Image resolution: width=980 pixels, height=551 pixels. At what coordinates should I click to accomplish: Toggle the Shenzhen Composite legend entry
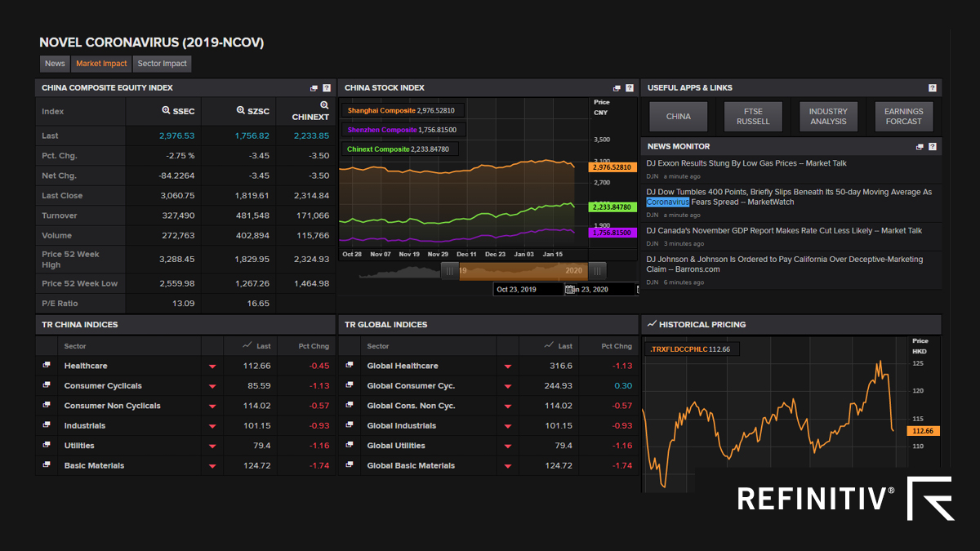pyautogui.click(x=402, y=130)
